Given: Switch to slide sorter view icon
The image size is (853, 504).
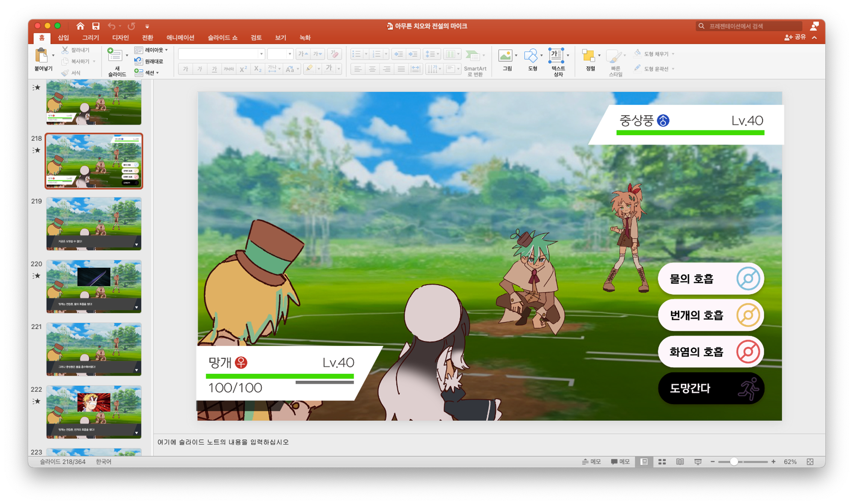Looking at the screenshot, I should tap(662, 462).
